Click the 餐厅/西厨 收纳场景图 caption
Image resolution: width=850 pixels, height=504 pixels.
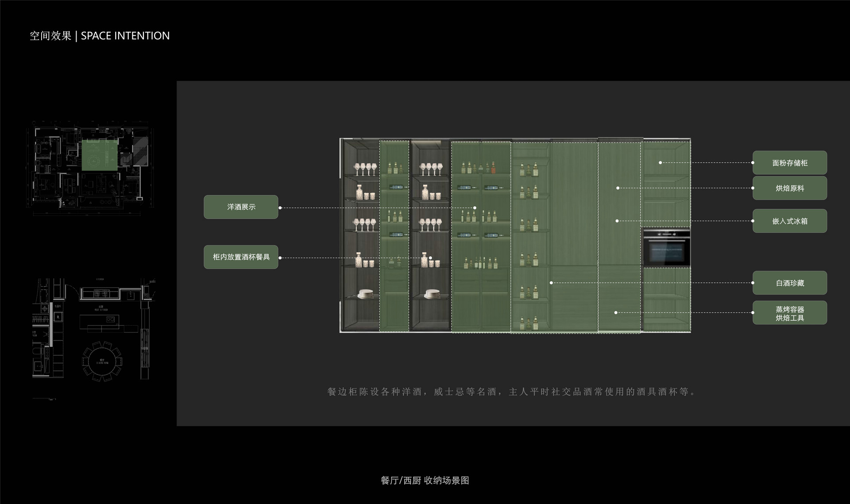tap(425, 481)
